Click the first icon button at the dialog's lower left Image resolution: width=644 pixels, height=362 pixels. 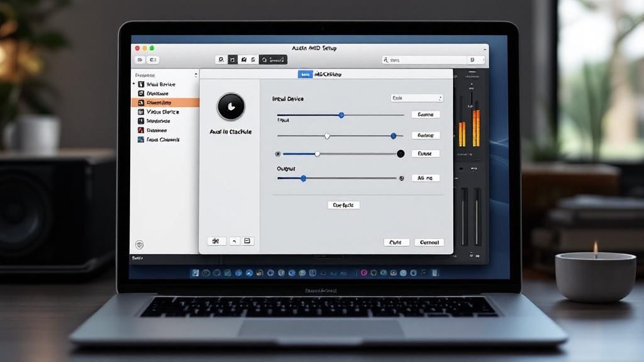[x=216, y=241]
